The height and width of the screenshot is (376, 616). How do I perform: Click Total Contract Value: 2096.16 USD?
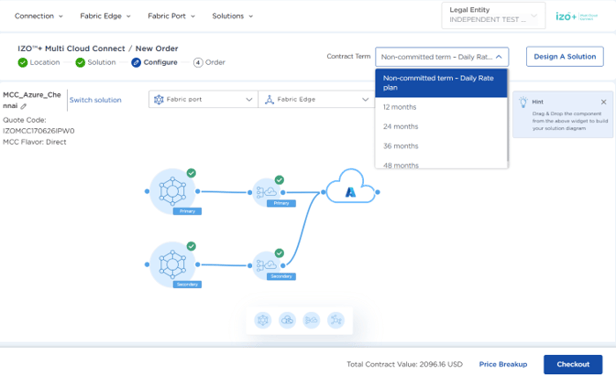404,364
